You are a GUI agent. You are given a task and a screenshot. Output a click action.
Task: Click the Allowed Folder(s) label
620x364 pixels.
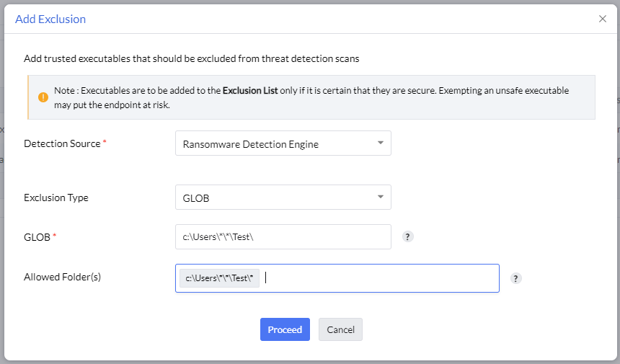[x=62, y=277]
